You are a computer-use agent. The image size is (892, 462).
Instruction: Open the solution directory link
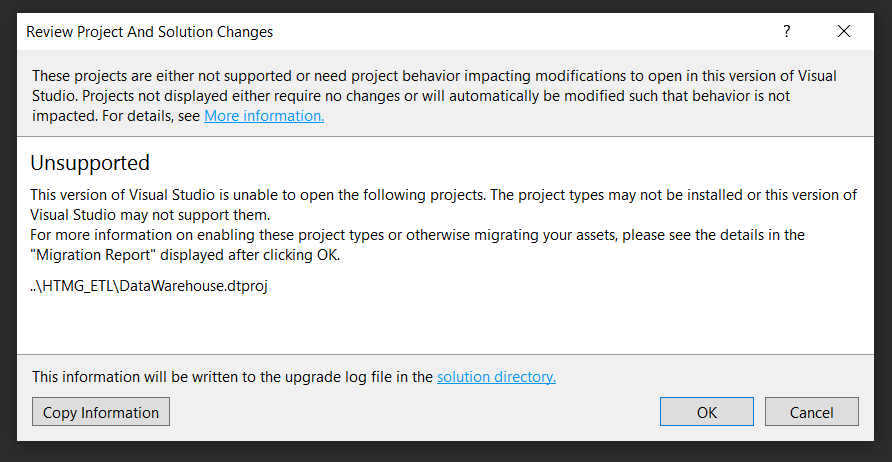coord(496,377)
